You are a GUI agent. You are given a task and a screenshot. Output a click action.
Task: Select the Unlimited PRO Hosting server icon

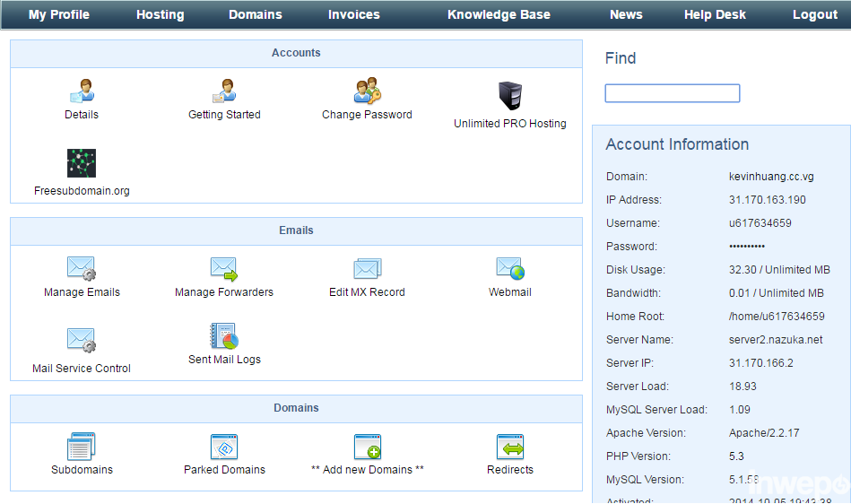[x=510, y=96]
